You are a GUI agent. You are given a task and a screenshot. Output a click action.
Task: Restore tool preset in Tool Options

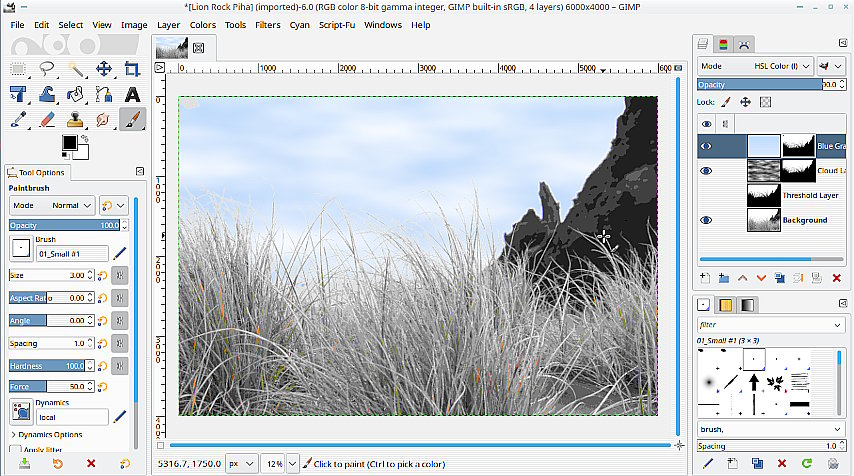58,463
